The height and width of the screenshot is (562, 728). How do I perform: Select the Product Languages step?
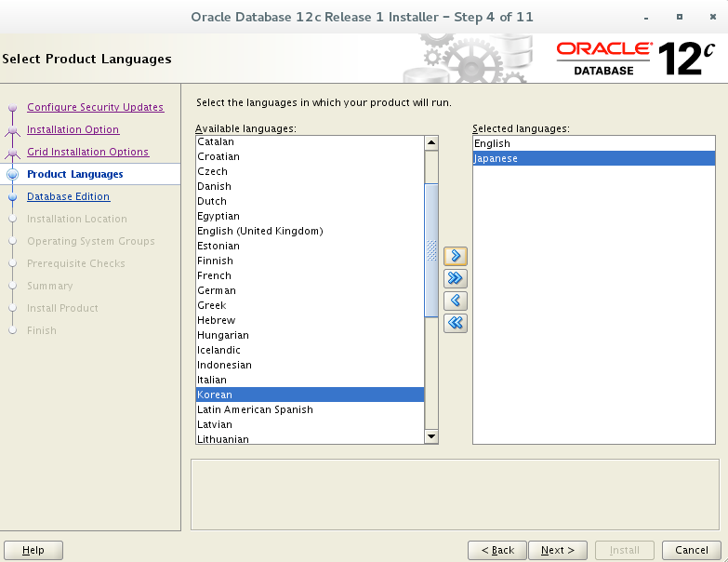tap(75, 174)
